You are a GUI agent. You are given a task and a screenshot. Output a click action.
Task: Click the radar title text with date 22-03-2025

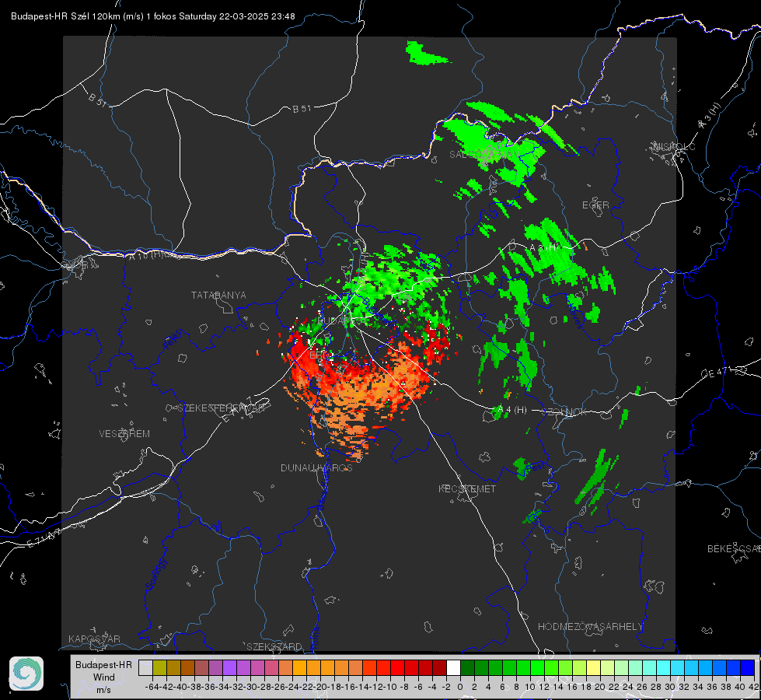[153, 16]
